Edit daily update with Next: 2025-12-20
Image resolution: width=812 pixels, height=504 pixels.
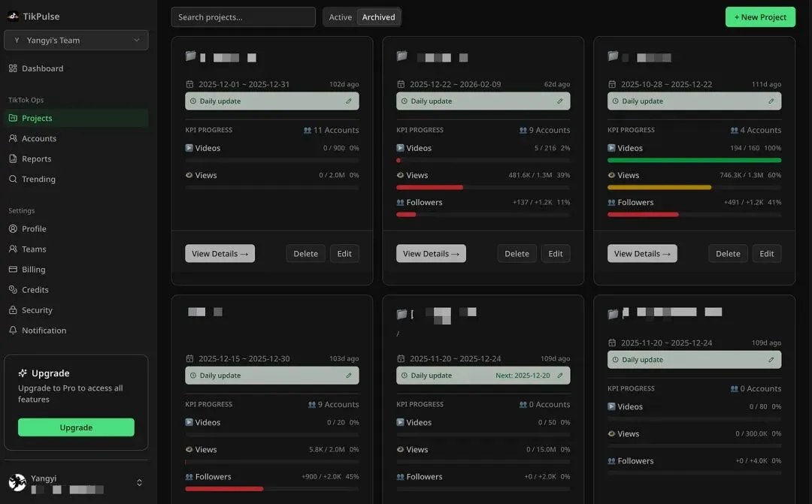point(560,375)
